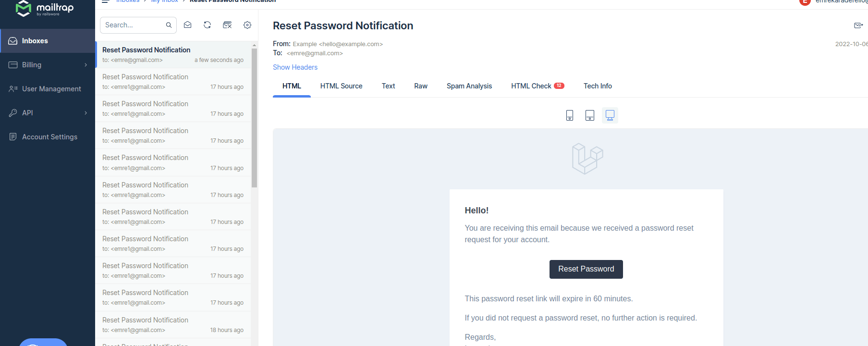Refresh the inbox message list
The width and height of the screenshot is (868, 346).
(x=208, y=25)
